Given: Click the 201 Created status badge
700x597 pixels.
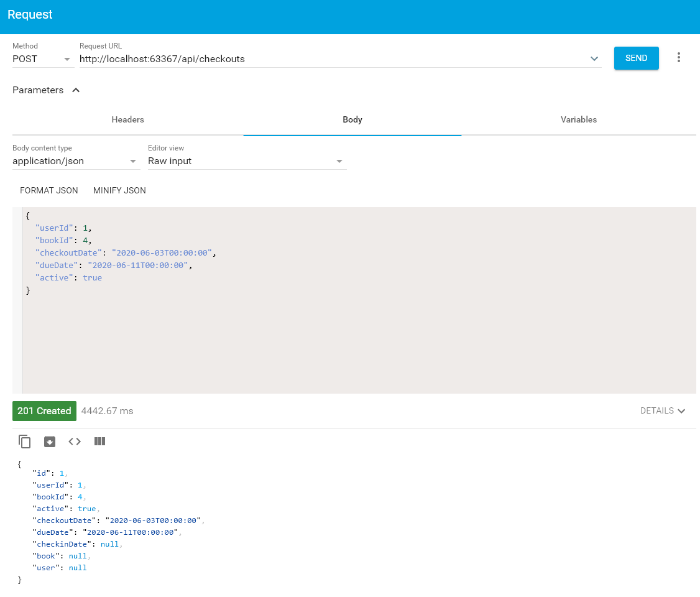Looking at the screenshot, I should click(44, 411).
